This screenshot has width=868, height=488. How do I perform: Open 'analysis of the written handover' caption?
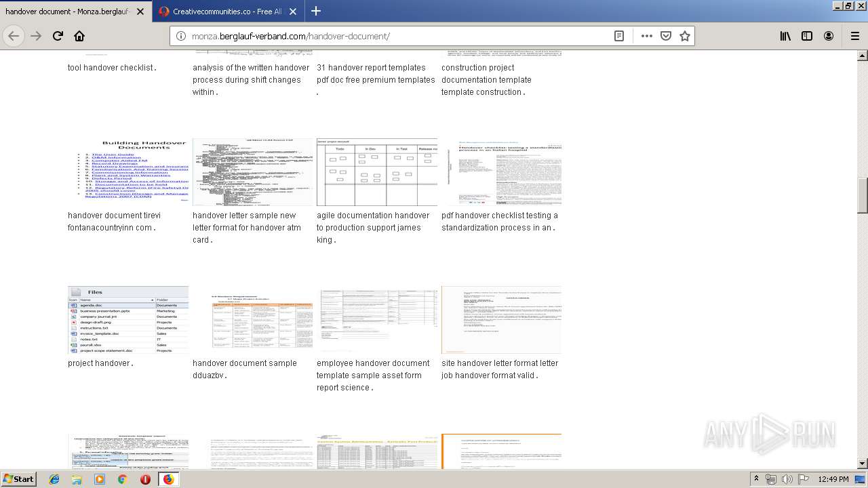coord(251,80)
